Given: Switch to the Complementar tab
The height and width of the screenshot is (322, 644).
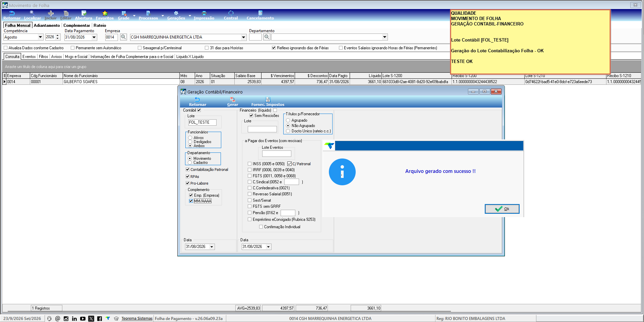Looking at the screenshot, I should (77, 25).
